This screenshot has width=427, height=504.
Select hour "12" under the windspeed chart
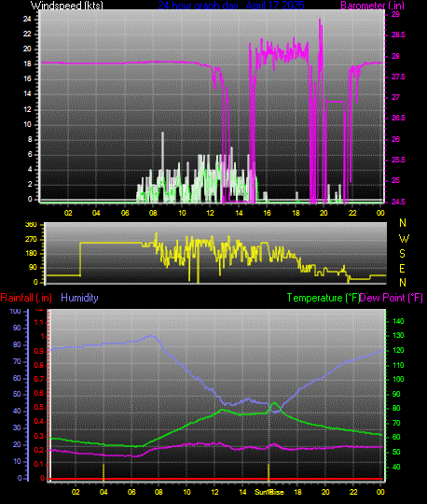click(211, 213)
